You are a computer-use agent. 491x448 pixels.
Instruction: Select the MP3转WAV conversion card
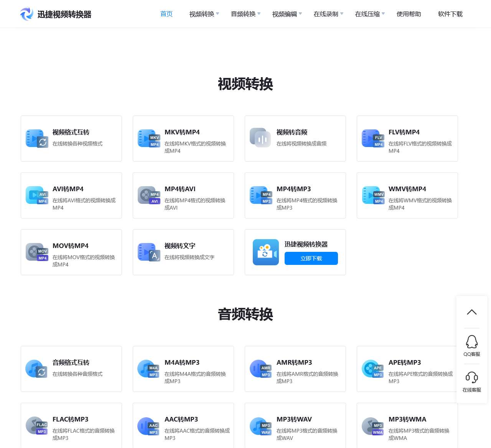click(x=295, y=425)
